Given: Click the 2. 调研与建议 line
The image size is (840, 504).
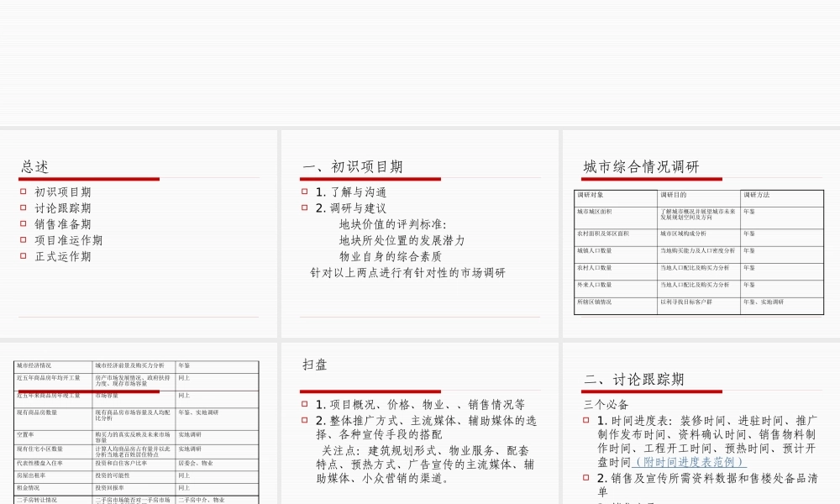Looking at the screenshot, I should 351,207.
